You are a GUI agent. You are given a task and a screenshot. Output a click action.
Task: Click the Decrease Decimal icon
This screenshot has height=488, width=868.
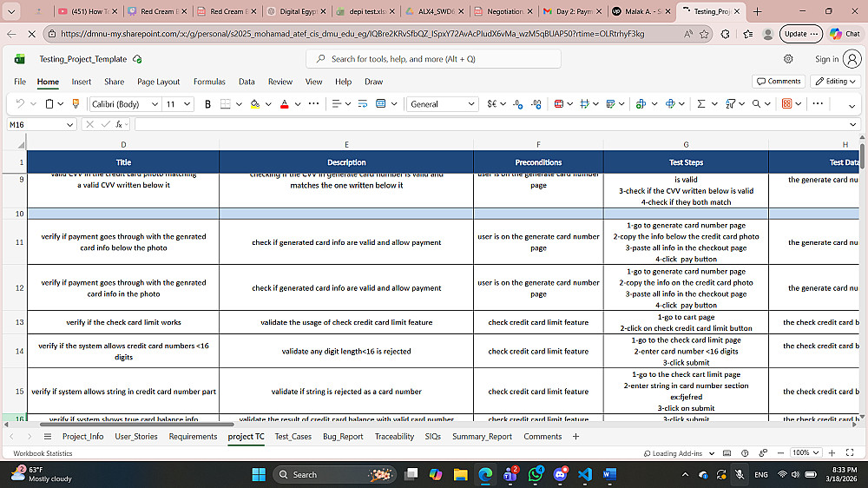click(x=536, y=103)
